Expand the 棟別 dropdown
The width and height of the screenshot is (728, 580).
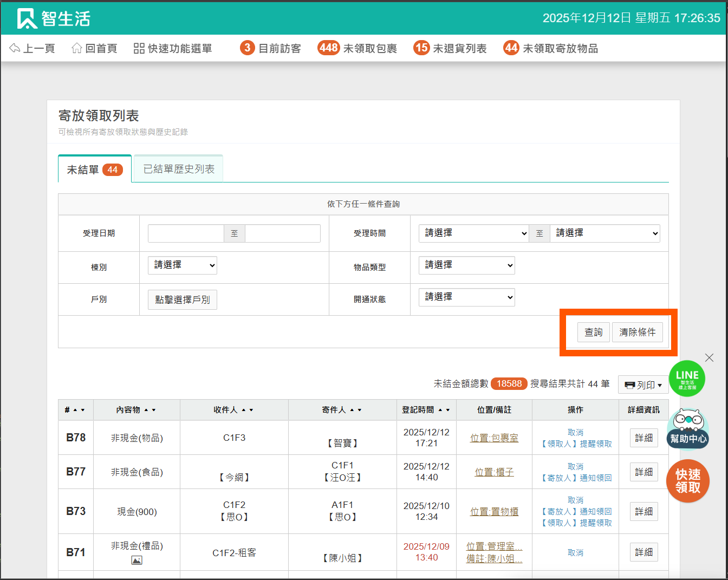(183, 265)
